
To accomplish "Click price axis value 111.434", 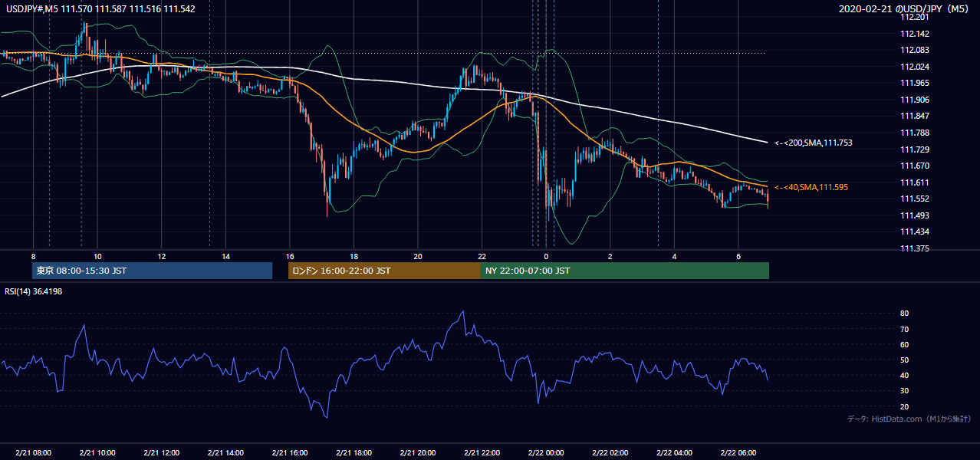I will 913,232.
